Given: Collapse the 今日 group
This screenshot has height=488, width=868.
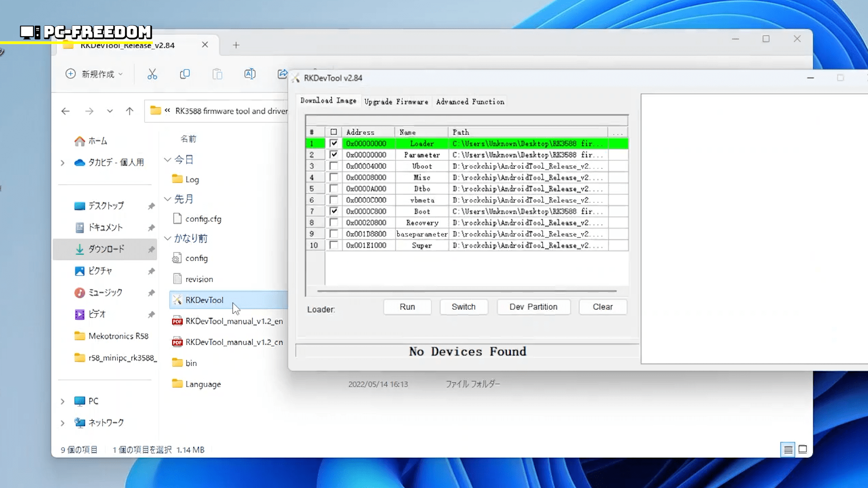Looking at the screenshot, I should pos(168,160).
